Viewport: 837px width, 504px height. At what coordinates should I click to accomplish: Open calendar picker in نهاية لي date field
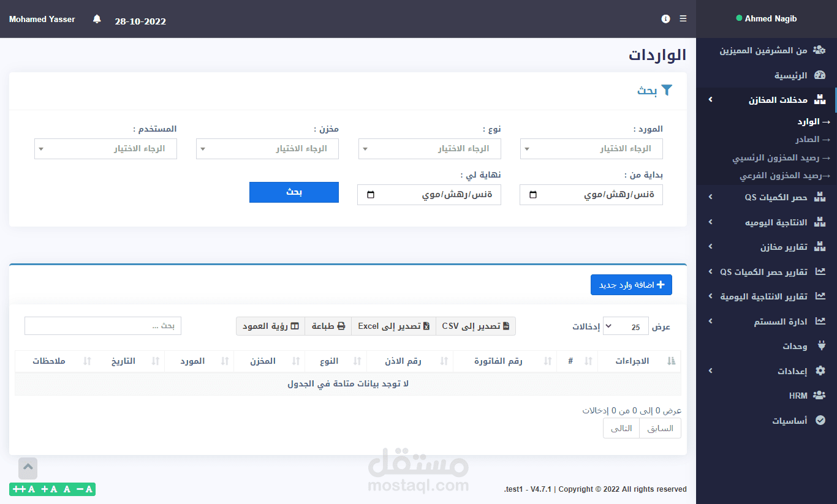click(x=371, y=195)
